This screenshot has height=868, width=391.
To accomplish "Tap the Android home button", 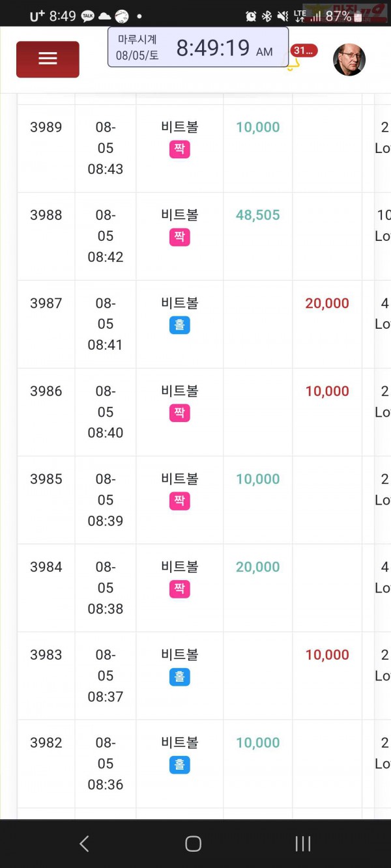I will 193,844.
